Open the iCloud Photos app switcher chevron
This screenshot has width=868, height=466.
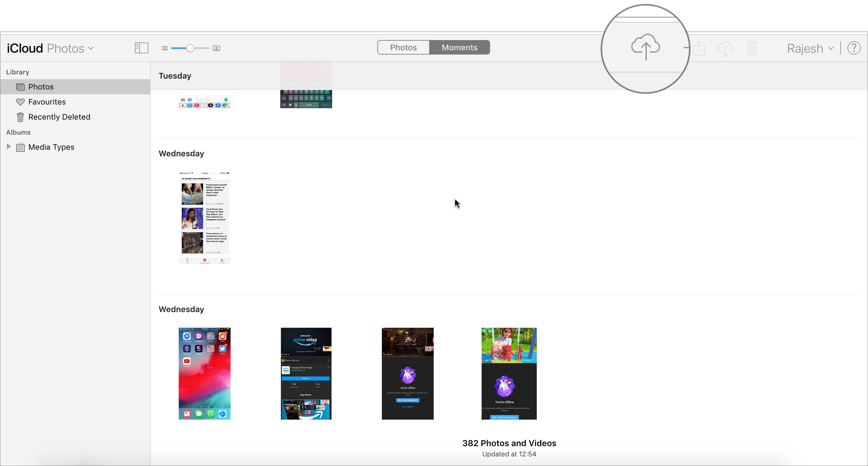click(x=90, y=48)
